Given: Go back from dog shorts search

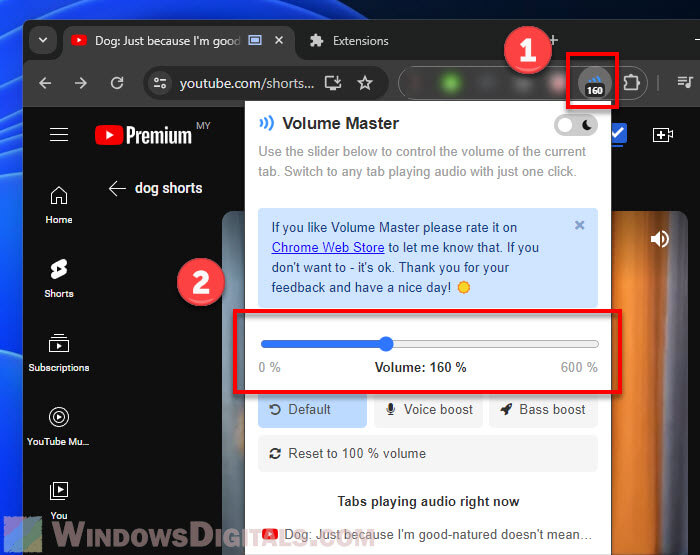Looking at the screenshot, I should click(117, 188).
